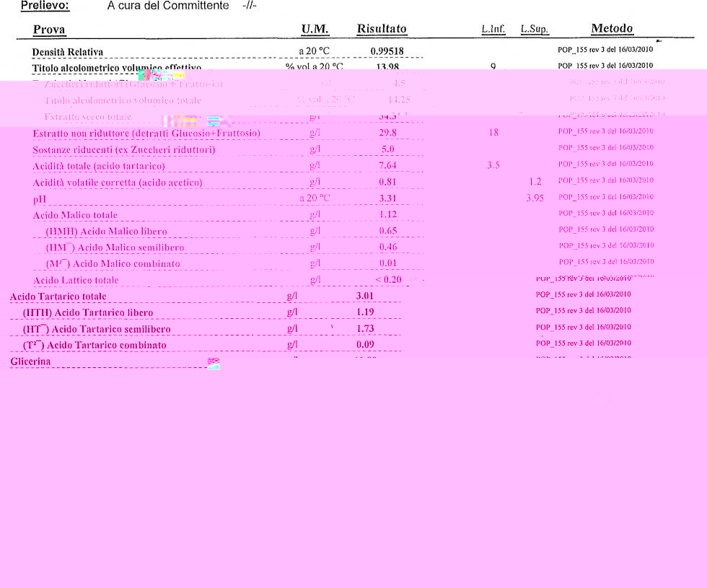Click the L.Sup. column header
This screenshot has width=707, height=588.
(535, 30)
